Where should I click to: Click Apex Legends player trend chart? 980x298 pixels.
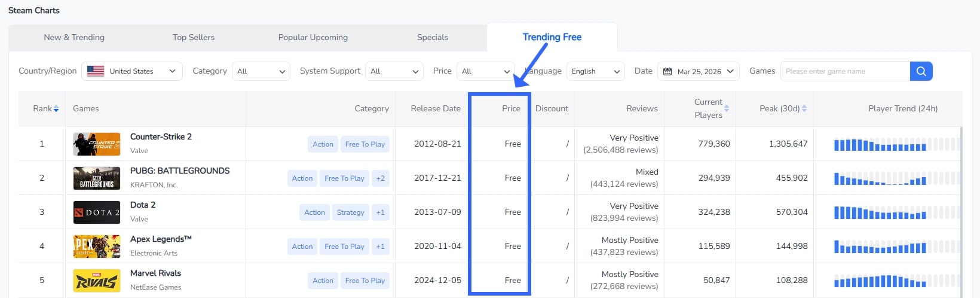896,247
